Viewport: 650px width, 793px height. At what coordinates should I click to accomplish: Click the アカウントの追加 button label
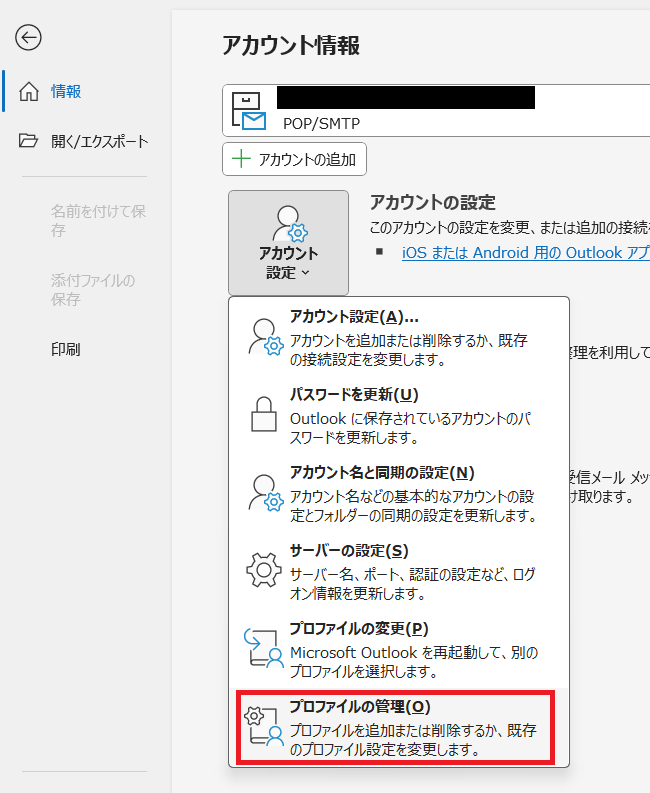coord(308,159)
